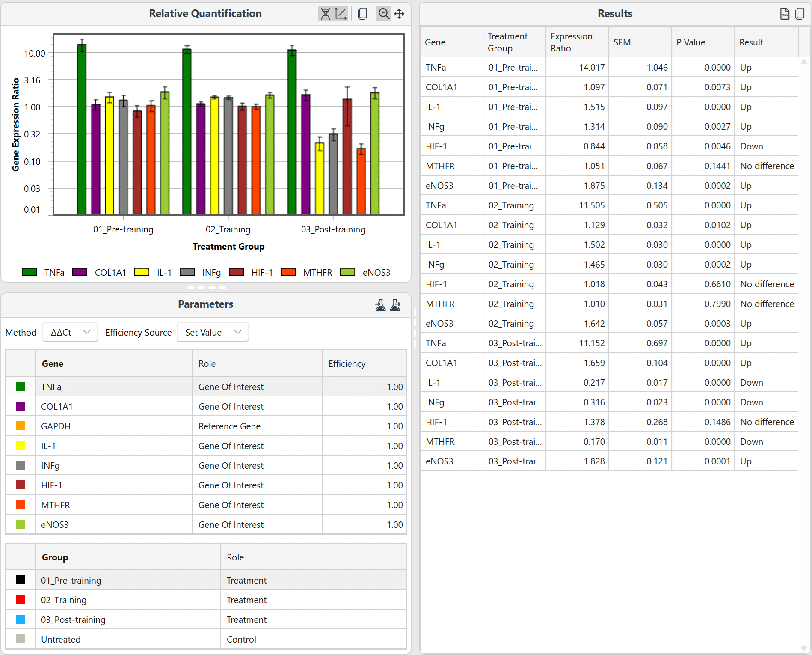The width and height of the screenshot is (812, 655).
Task: Click the Results scrollbar down arrow
Action: 803,649
